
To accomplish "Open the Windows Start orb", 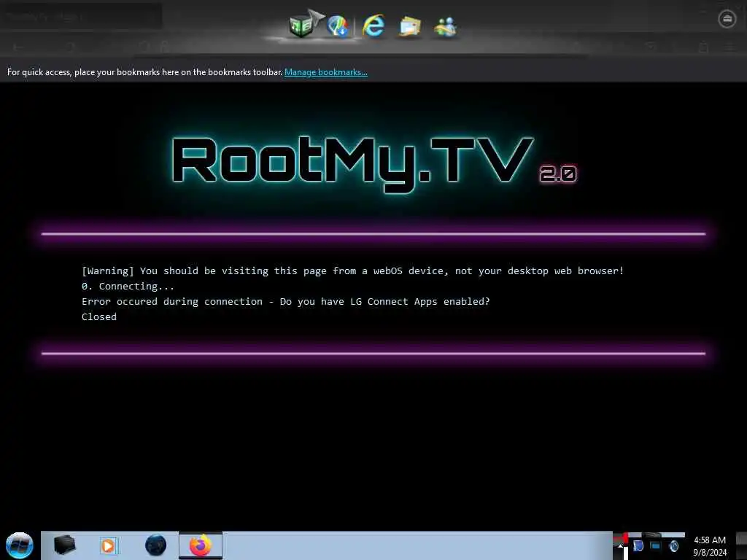I will [x=20, y=545].
